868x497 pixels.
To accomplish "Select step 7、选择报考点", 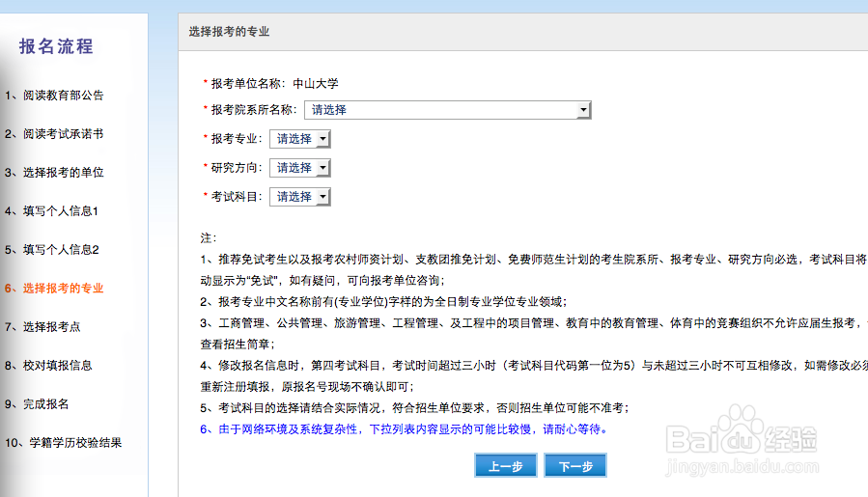I will click(x=42, y=327).
